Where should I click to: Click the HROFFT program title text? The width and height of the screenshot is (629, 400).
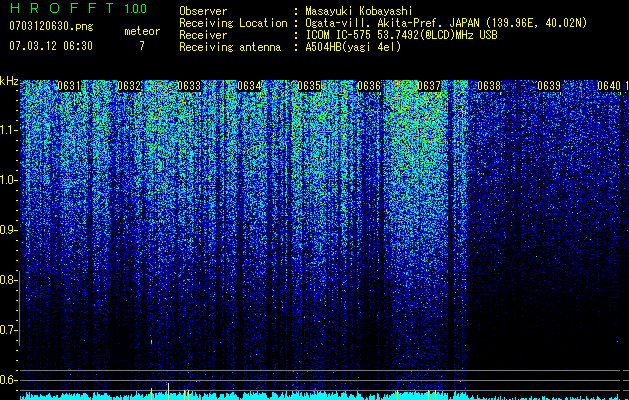62,8
